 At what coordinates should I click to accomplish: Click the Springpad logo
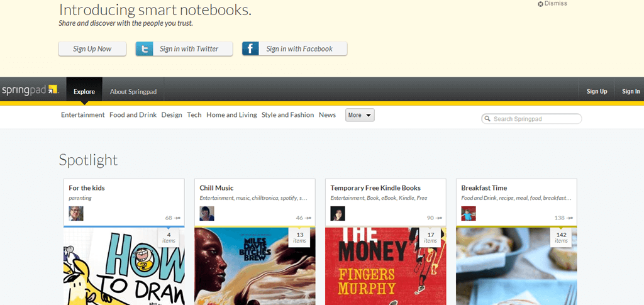pos(30,89)
